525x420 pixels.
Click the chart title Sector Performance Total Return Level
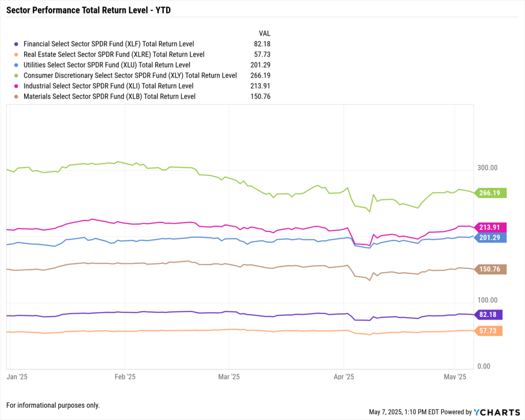(88, 10)
